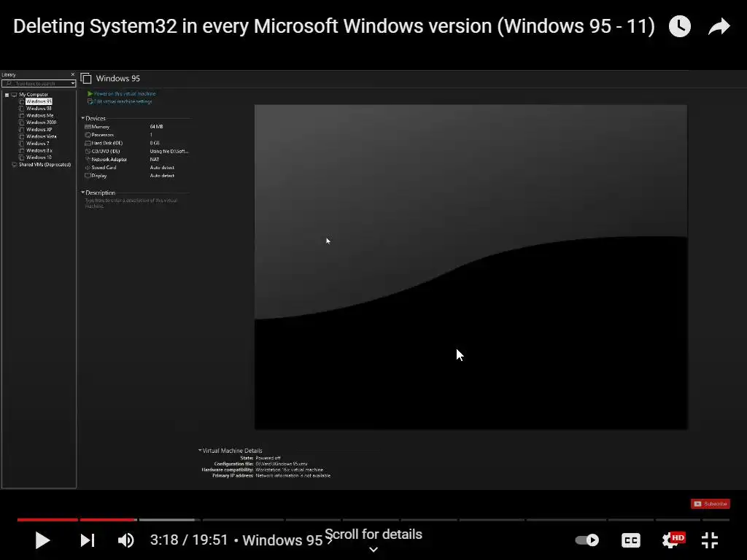Viewport: 747px width, 560px height.
Task: Select the Windows 10 VM
Action: tap(39, 157)
